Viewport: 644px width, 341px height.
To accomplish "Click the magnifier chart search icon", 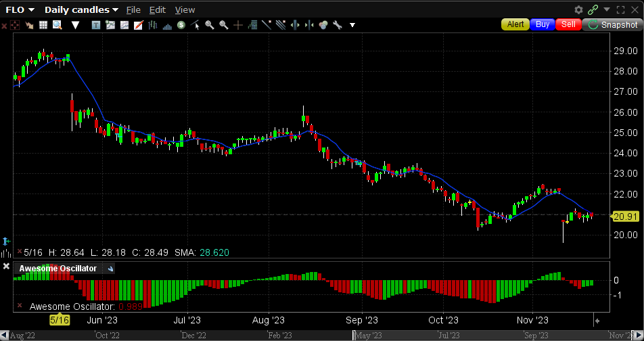I will pos(57,25).
